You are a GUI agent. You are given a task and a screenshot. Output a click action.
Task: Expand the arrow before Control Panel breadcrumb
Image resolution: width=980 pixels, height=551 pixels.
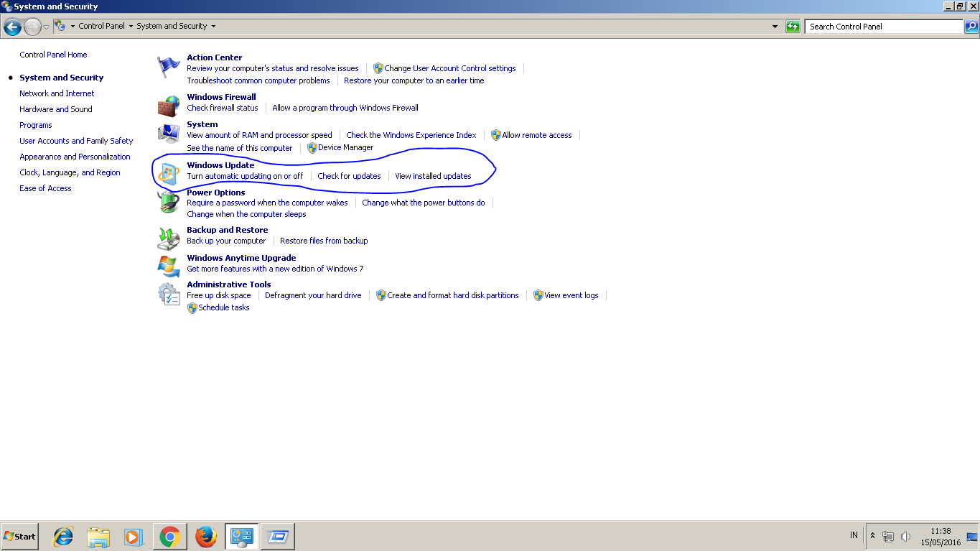click(73, 27)
